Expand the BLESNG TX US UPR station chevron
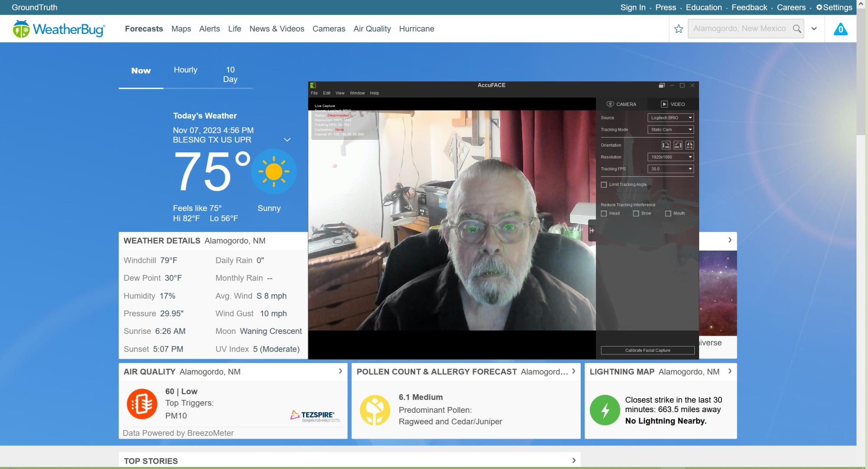Screen dimensions: 868x469 pos(287,140)
